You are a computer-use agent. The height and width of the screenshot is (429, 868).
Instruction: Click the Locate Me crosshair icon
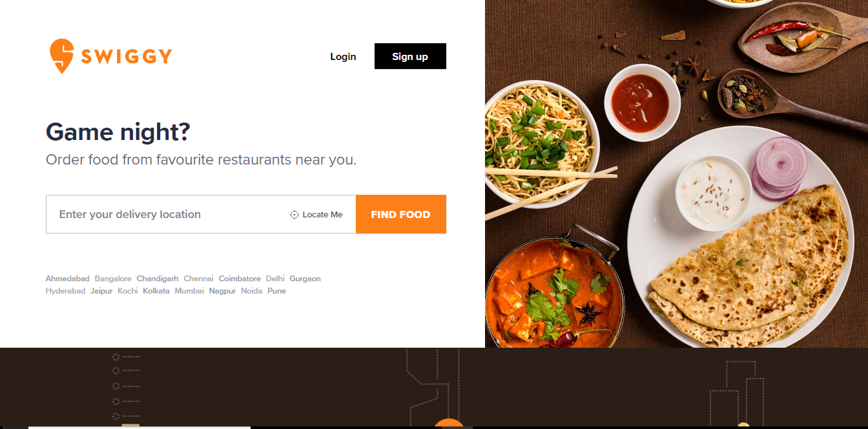pyautogui.click(x=294, y=215)
